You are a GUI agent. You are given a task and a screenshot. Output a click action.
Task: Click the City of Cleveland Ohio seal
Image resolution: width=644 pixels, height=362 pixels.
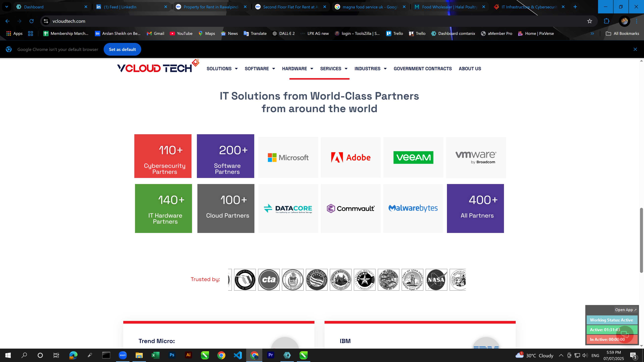pos(316,280)
